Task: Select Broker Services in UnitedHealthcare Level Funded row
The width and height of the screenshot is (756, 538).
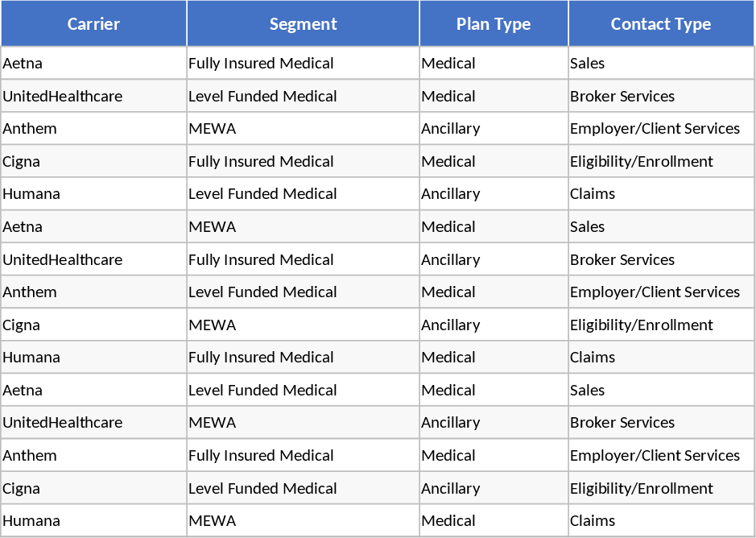Action: click(622, 97)
